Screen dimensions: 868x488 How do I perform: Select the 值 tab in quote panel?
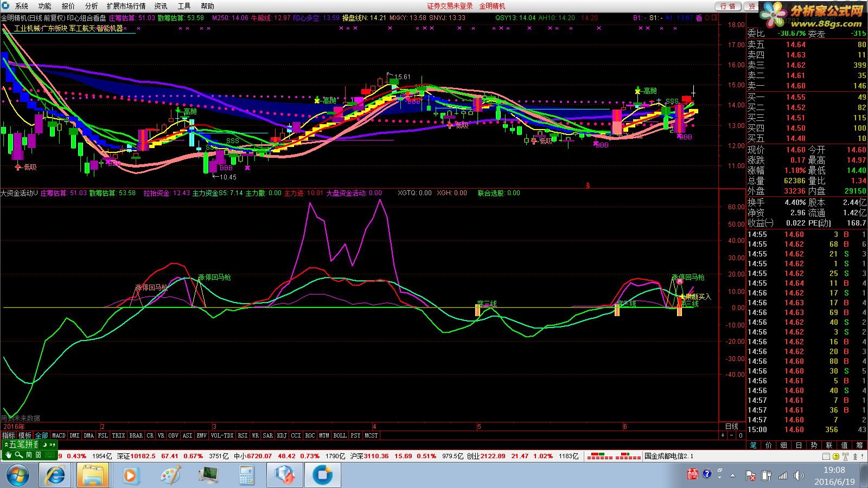(844, 445)
